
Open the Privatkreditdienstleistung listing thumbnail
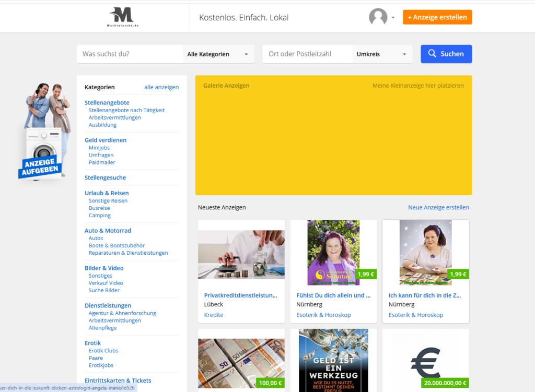tap(241, 254)
